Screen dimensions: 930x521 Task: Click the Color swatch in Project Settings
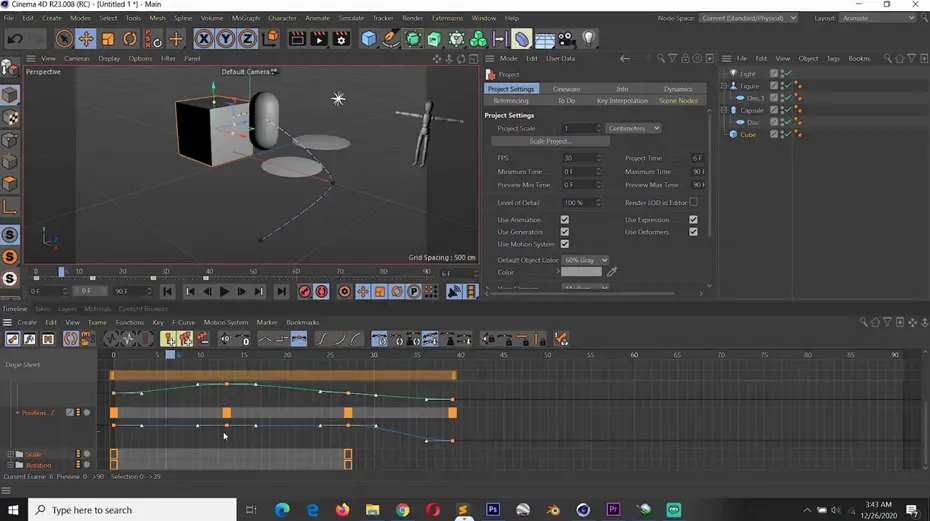point(581,272)
